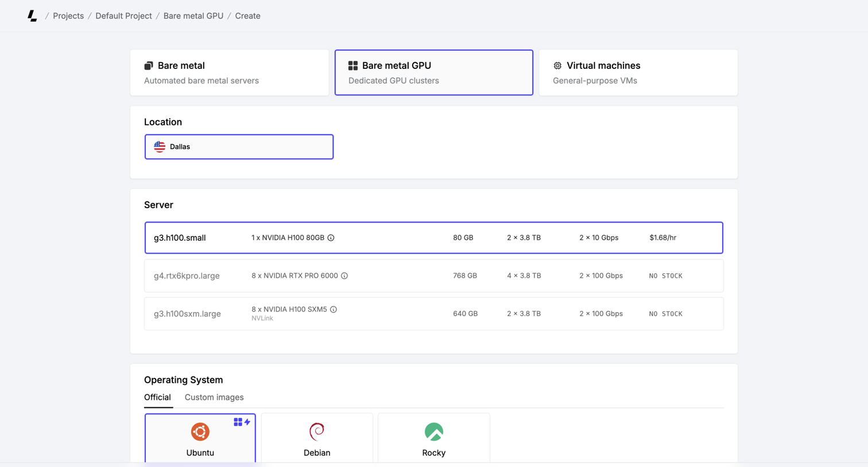Click the Ubuntu logo icon

(x=200, y=431)
